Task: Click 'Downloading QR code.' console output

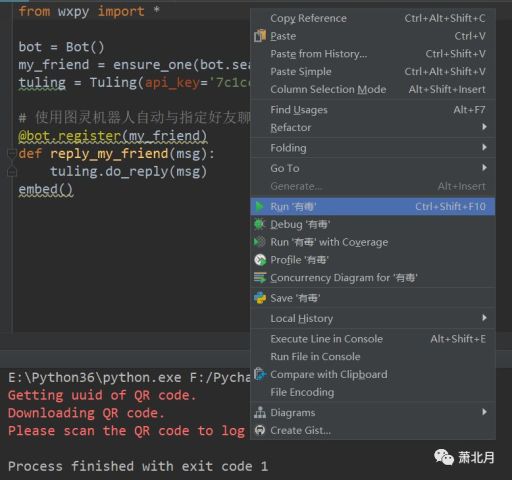Action: 86,413
